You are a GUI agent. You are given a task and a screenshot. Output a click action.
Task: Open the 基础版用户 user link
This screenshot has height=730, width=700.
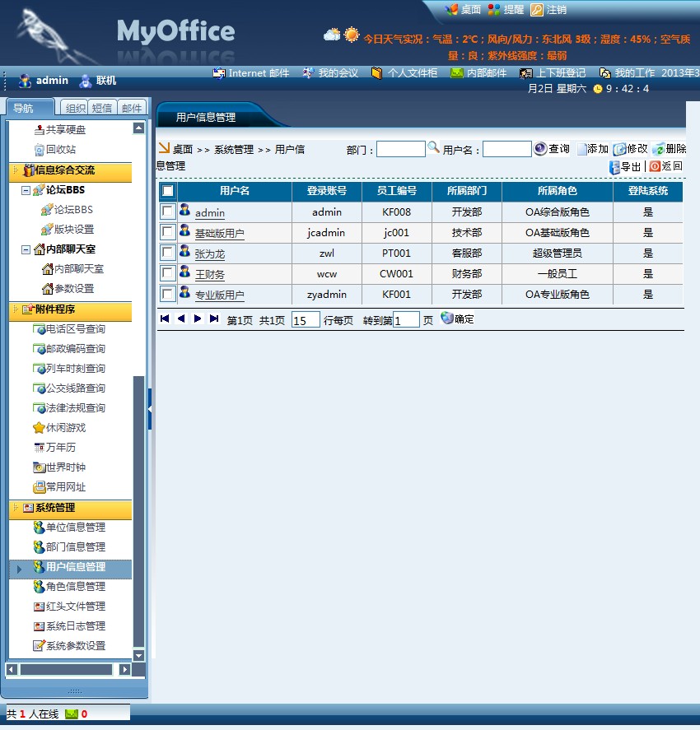pos(219,234)
